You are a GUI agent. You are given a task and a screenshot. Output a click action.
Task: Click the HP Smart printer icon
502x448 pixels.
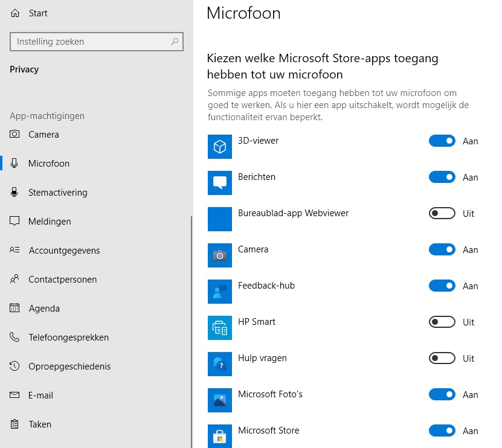point(220,328)
